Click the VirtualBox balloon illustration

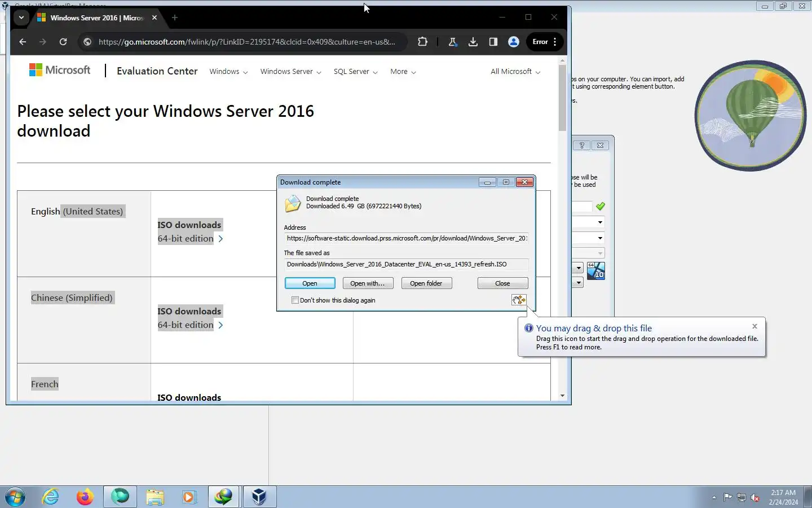(x=750, y=116)
